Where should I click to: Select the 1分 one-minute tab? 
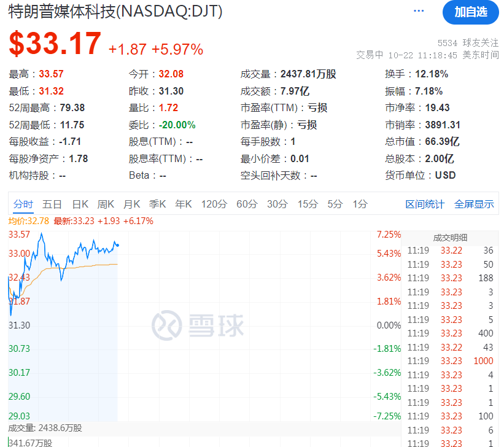359,204
